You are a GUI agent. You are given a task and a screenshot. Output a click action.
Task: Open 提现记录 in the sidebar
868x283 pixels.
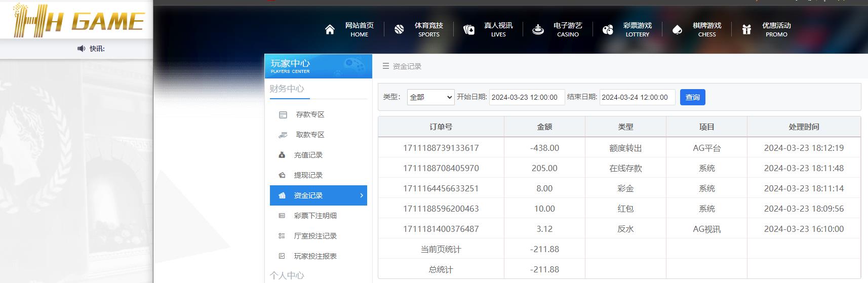(x=308, y=175)
